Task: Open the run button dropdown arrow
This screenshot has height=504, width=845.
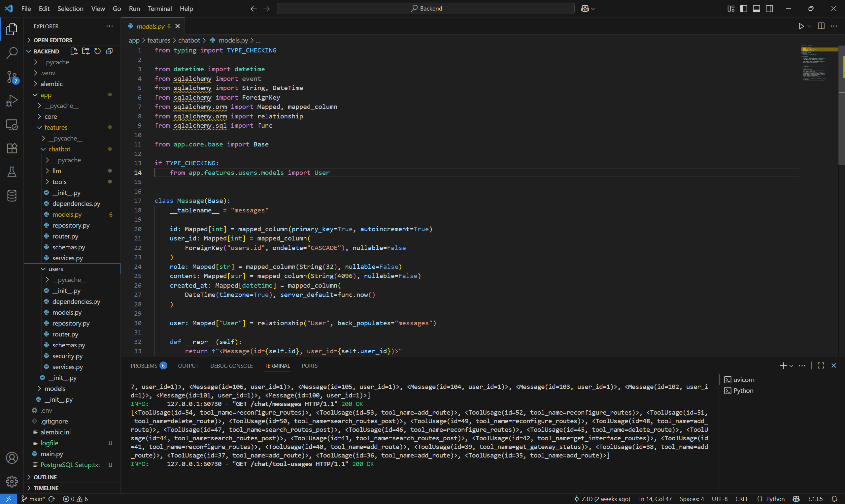Action: (810, 26)
